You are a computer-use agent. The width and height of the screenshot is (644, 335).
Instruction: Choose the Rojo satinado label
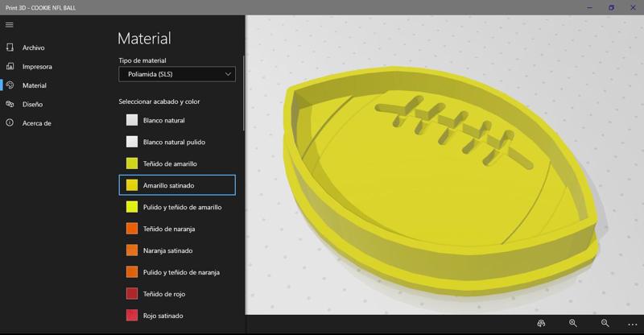tap(163, 316)
